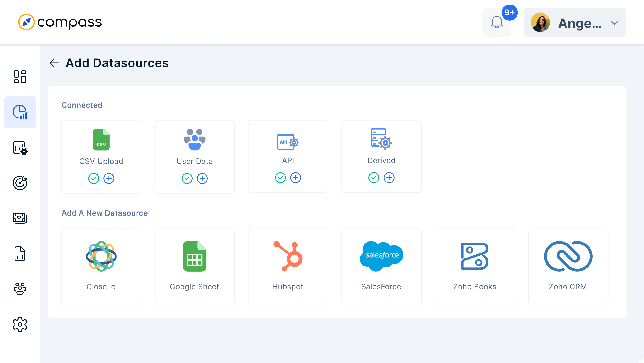Open the team users sidebar icon
The width and height of the screenshot is (644, 363).
[20, 289]
